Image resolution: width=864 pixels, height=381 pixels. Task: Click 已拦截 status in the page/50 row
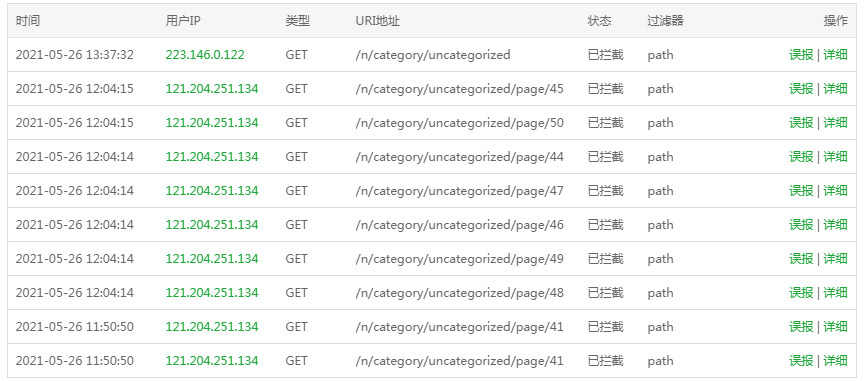[x=606, y=123]
